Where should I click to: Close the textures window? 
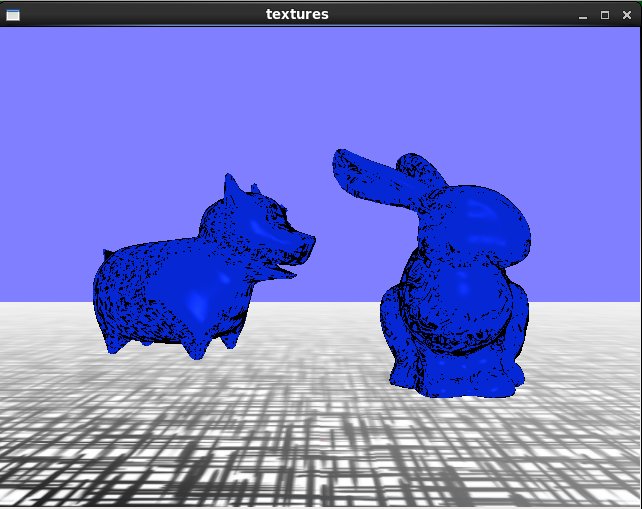click(x=627, y=15)
